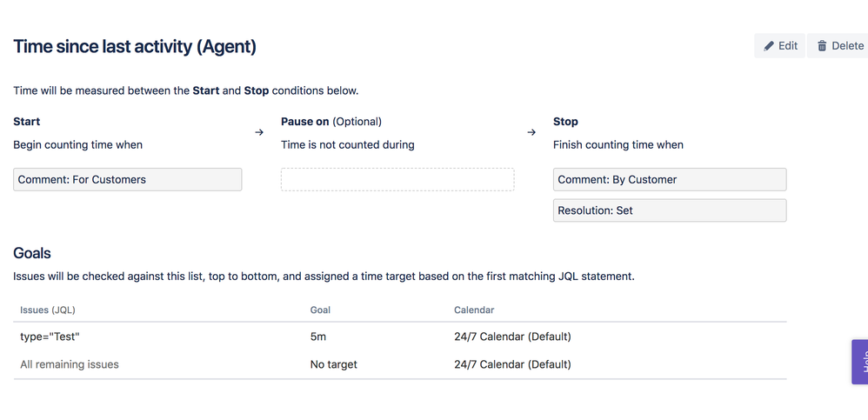Viewport: 868px width, 420px height.
Task: Click 24/7 Calendar for the Test row
Action: [x=512, y=337]
